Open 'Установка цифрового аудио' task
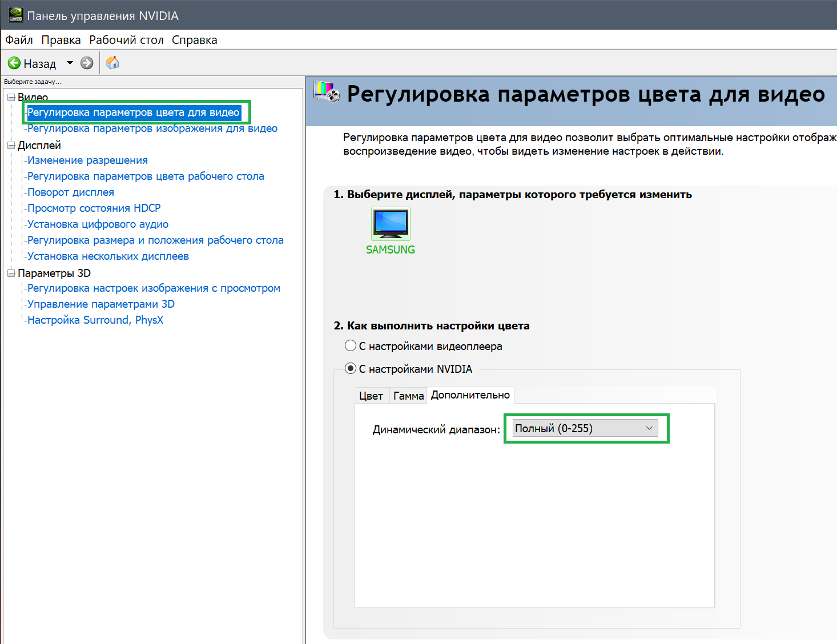The width and height of the screenshot is (837, 644). [98, 224]
